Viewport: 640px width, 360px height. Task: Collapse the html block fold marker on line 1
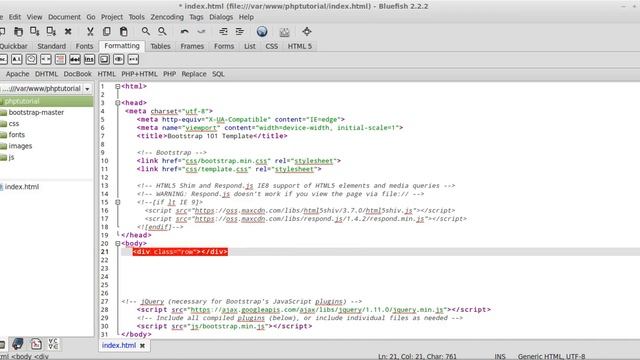coord(118,87)
